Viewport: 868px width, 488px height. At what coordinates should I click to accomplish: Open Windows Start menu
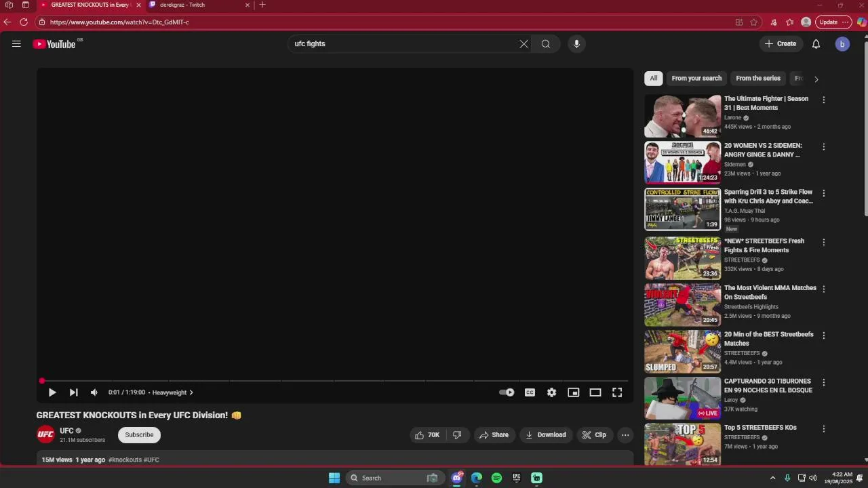pyautogui.click(x=334, y=478)
